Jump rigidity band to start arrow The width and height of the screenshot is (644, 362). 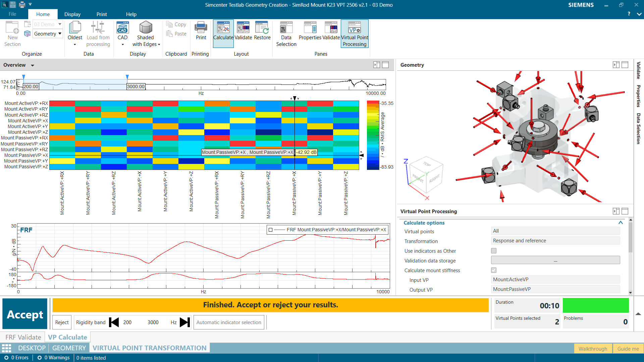(114, 322)
